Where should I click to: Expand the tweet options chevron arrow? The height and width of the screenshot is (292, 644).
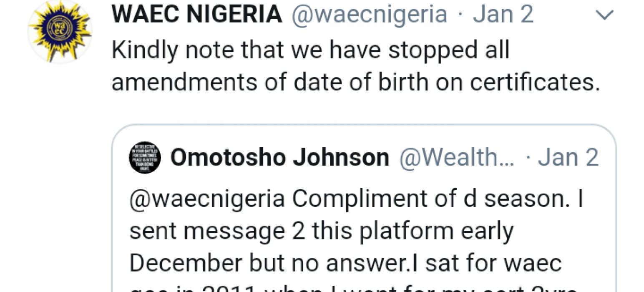pyautogui.click(x=604, y=15)
